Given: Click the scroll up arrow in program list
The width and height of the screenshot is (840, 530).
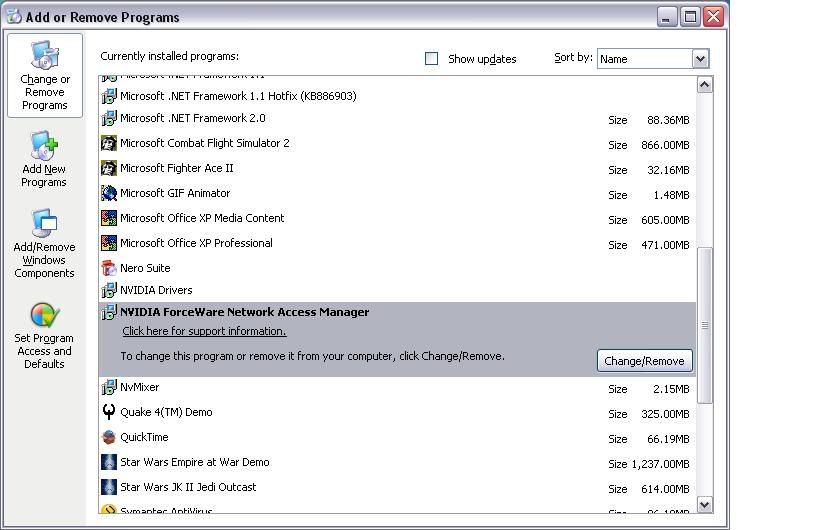Looking at the screenshot, I should tap(704, 85).
